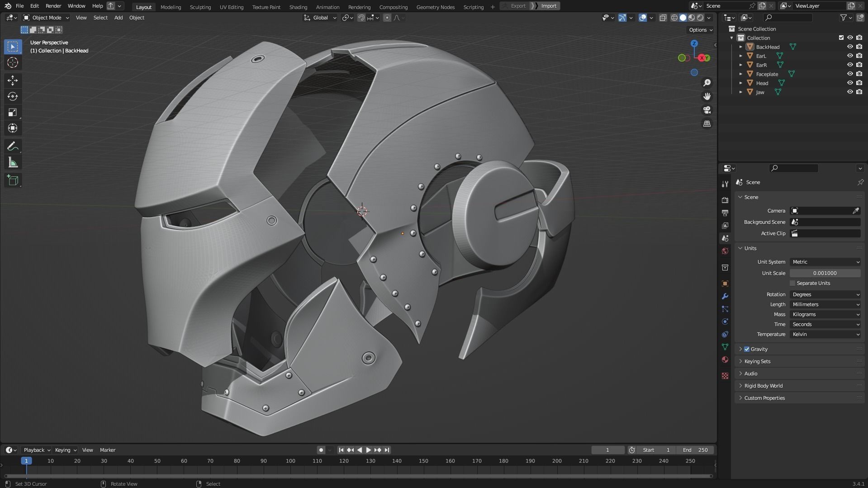
Task: Open the Modifier wrench properties tab
Action: (x=725, y=296)
